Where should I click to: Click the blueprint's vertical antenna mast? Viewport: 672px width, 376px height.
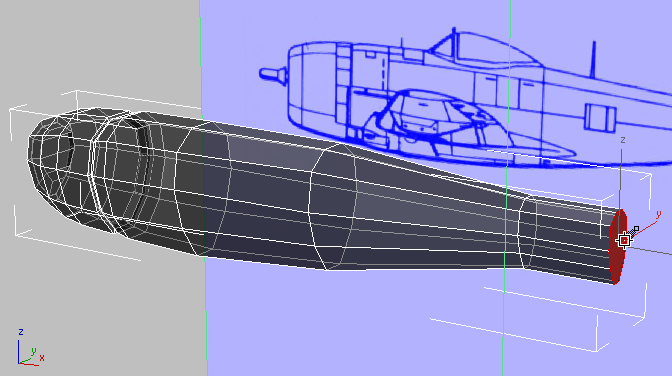point(594,59)
